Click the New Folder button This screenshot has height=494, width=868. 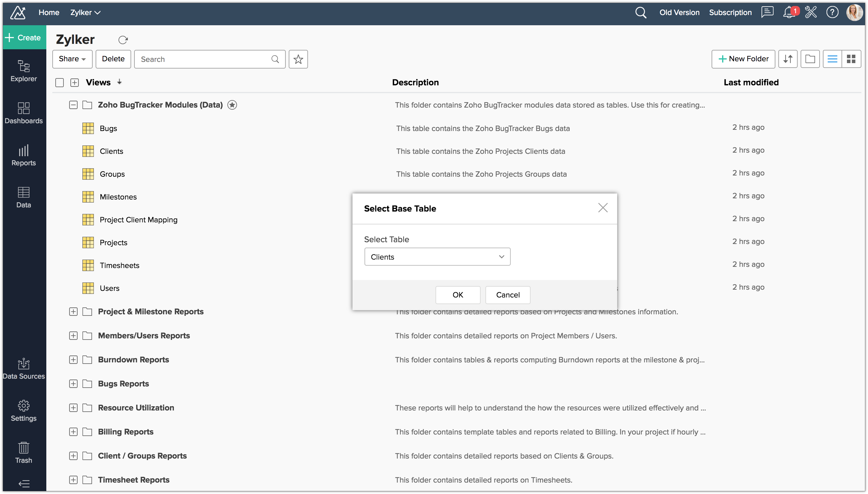point(743,59)
